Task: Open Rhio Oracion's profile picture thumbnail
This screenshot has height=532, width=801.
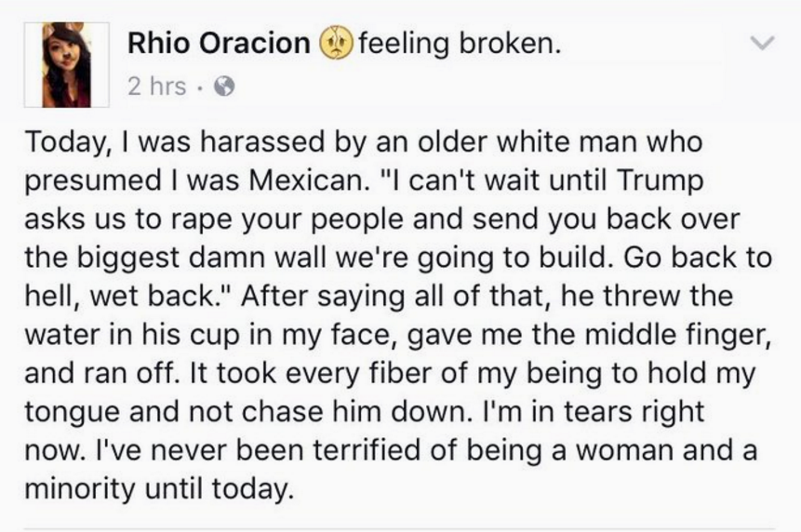Action: pyautogui.click(x=64, y=65)
